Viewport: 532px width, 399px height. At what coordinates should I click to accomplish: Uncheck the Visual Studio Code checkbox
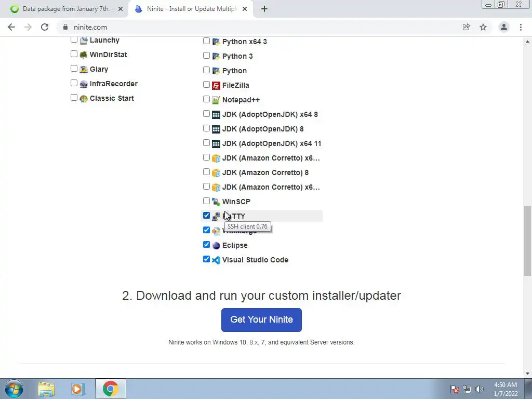[x=206, y=259]
